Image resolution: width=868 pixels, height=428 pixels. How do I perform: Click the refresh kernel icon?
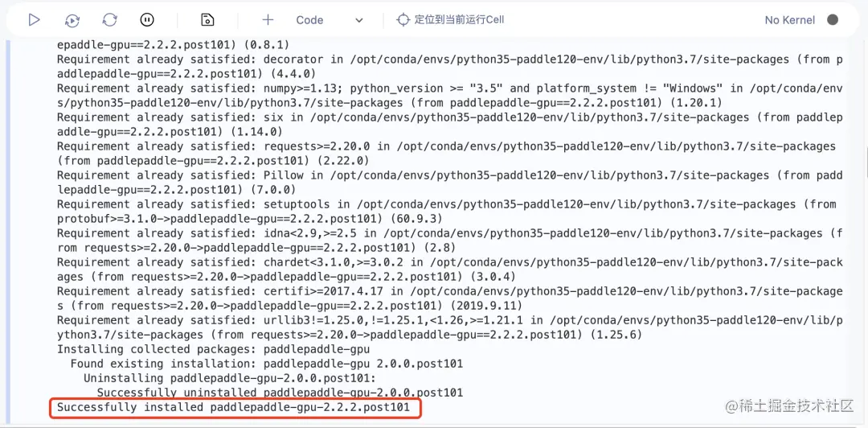(x=109, y=20)
